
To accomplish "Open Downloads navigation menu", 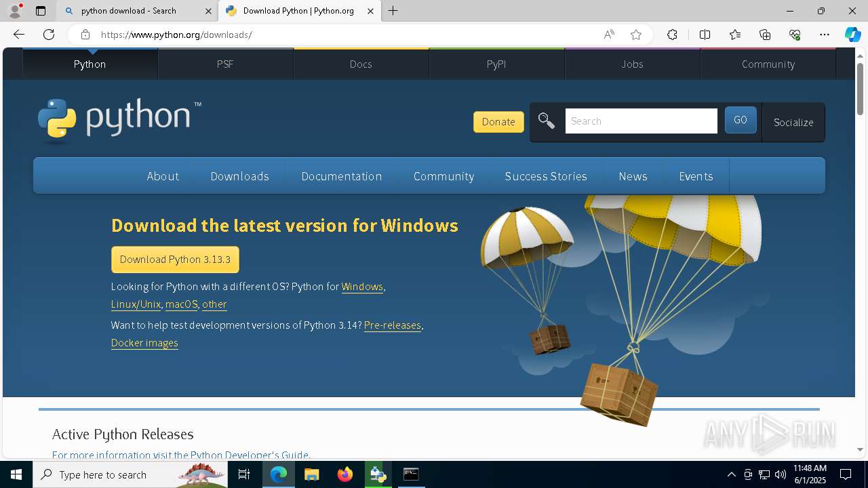I will 239,176.
